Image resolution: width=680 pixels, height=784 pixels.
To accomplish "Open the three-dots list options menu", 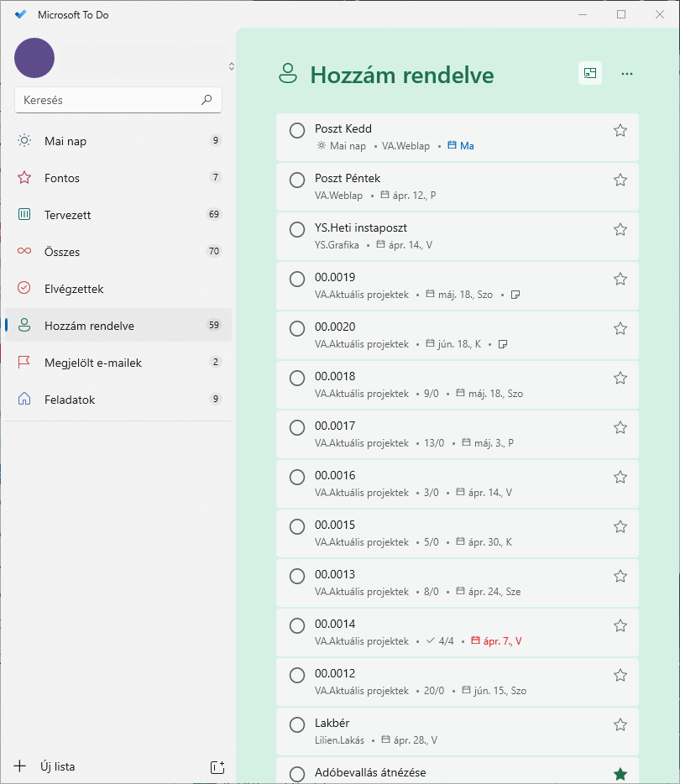I will [x=626, y=74].
